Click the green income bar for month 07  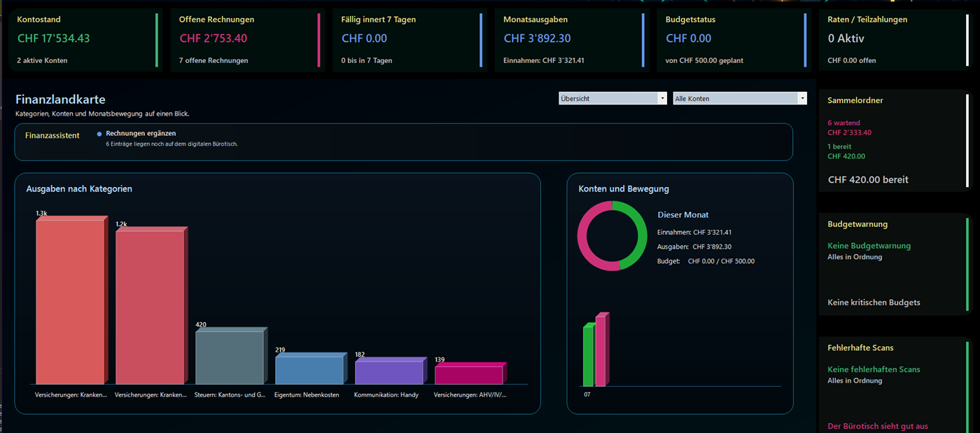(x=588, y=355)
